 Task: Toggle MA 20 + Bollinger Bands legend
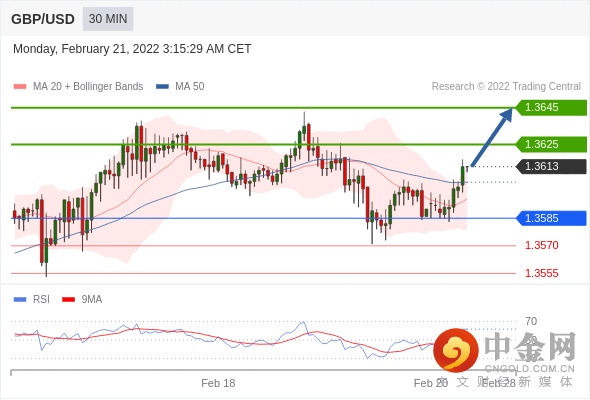78,87
